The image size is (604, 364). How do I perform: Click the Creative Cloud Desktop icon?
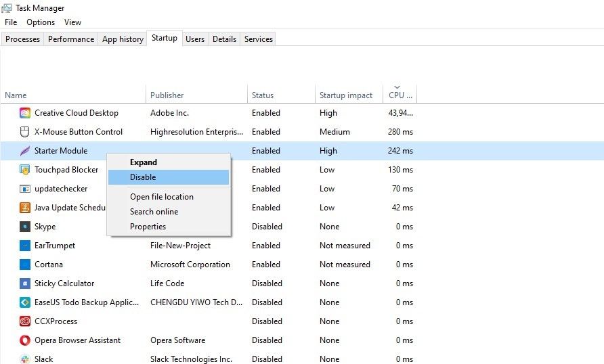[25, 113]
